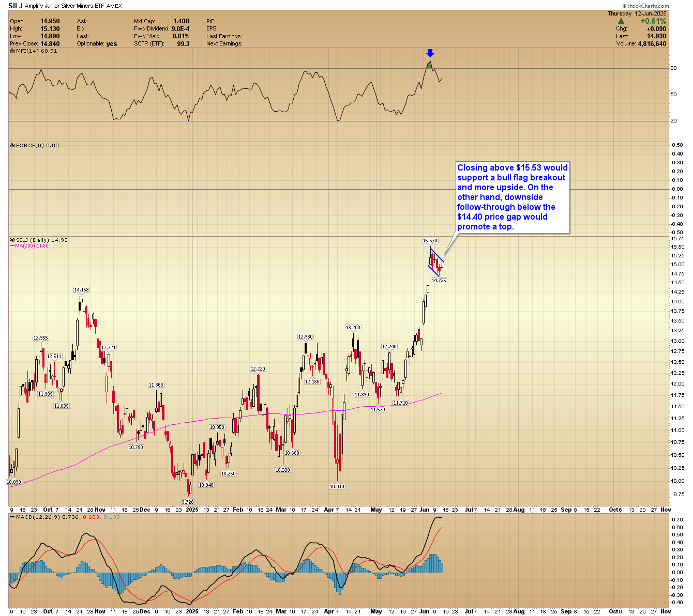This screenshot has width=693, height=616.
Task: Click the MA(200) 11.80 legend label
Action: click(x=32, y=246)
